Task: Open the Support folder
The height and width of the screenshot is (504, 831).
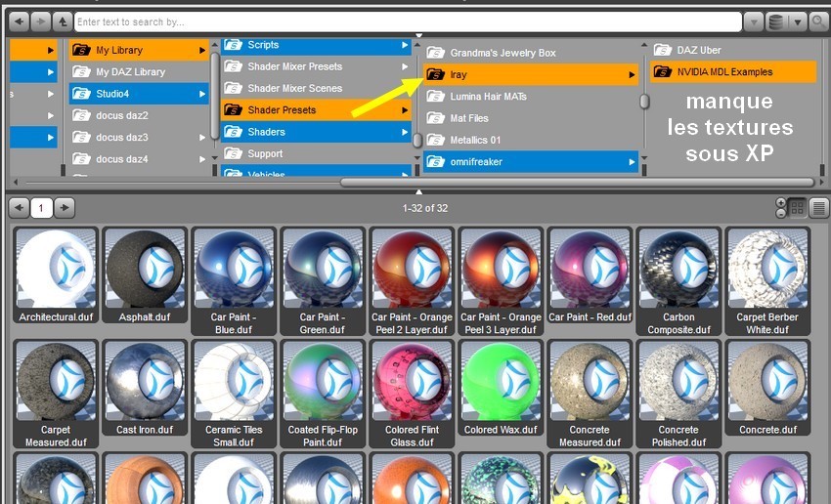Action: 316,153
